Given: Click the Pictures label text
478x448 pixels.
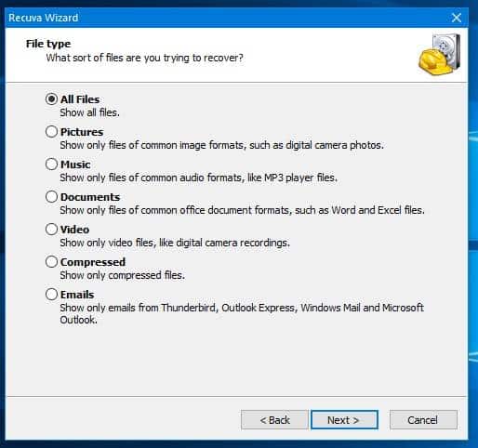Looking at the screenshot, I should click(82, 132).
